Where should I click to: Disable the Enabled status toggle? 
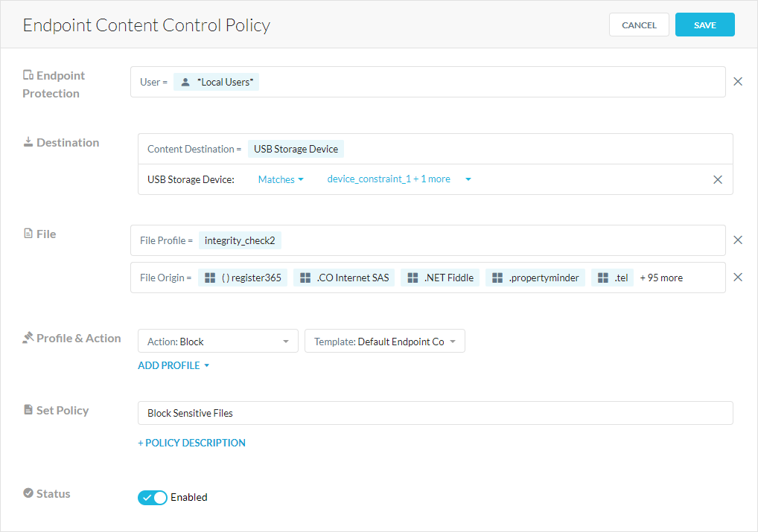tap(152, 497)
